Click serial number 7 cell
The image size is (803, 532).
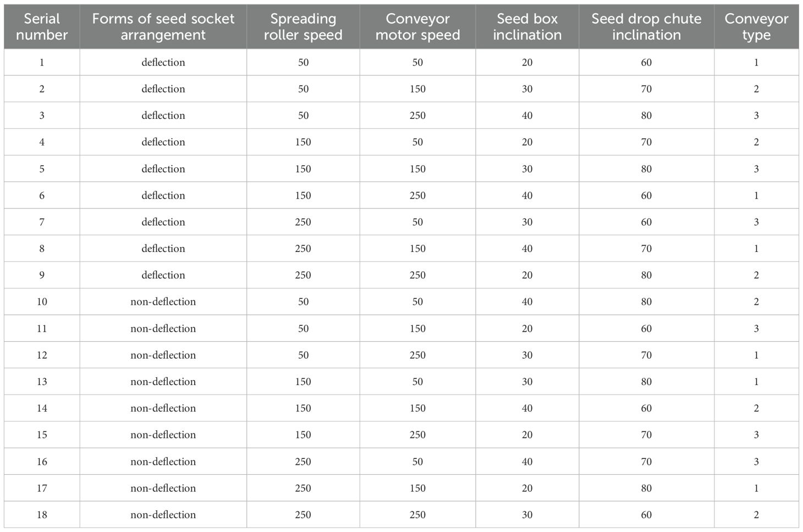click(42, 222)
